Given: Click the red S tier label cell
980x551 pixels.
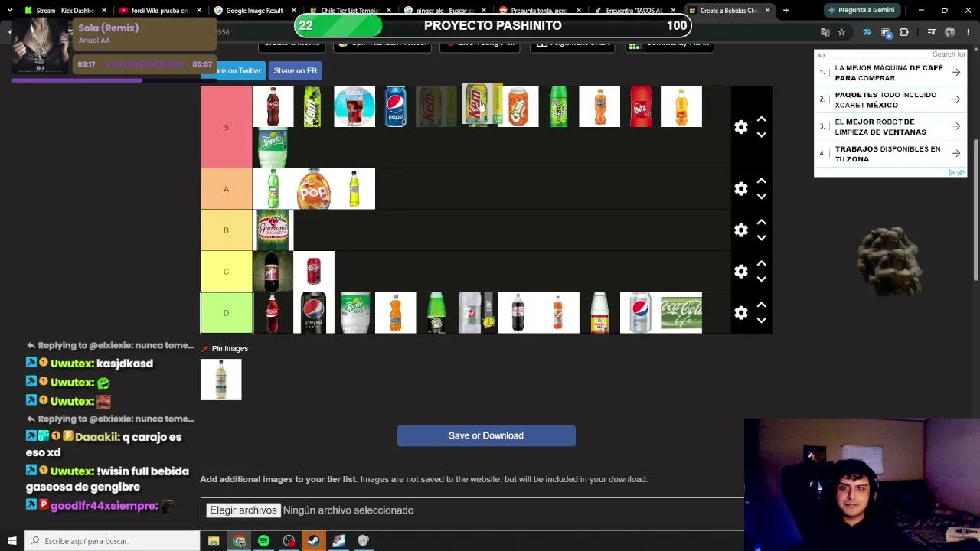Looking at the screenshot, I should coord(226,127).
